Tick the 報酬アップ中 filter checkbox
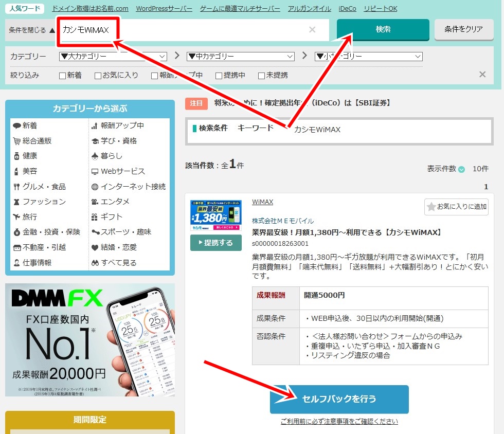504x434 pixels. 154,76
